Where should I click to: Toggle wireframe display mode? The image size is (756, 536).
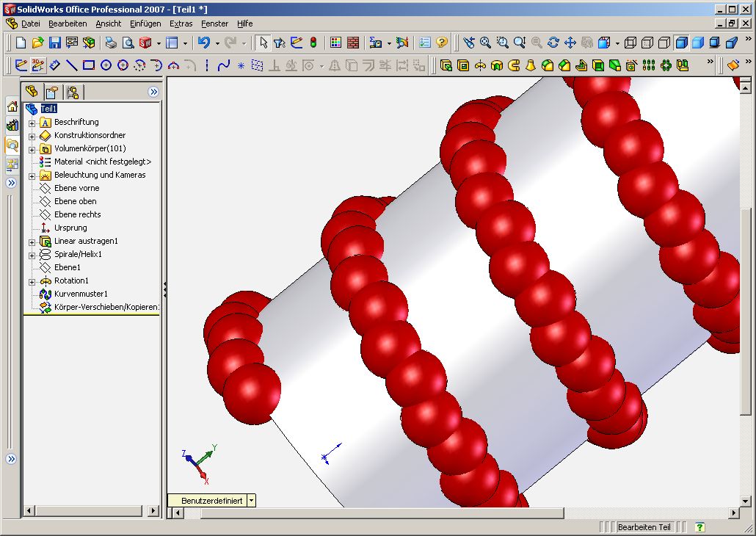tap(630, 43)
